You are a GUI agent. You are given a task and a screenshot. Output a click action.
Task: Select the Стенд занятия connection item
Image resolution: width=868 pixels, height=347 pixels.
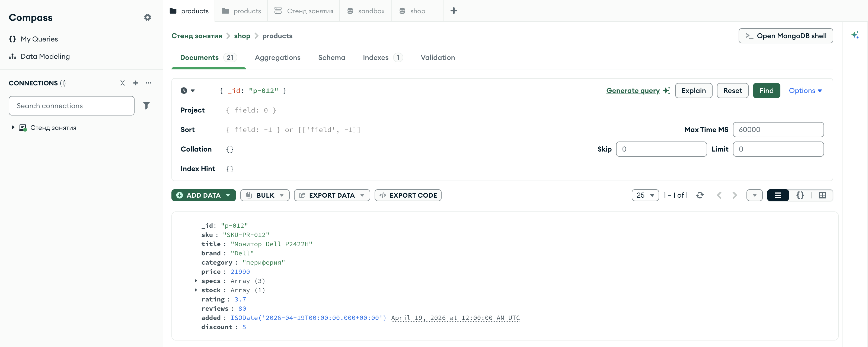53,128
